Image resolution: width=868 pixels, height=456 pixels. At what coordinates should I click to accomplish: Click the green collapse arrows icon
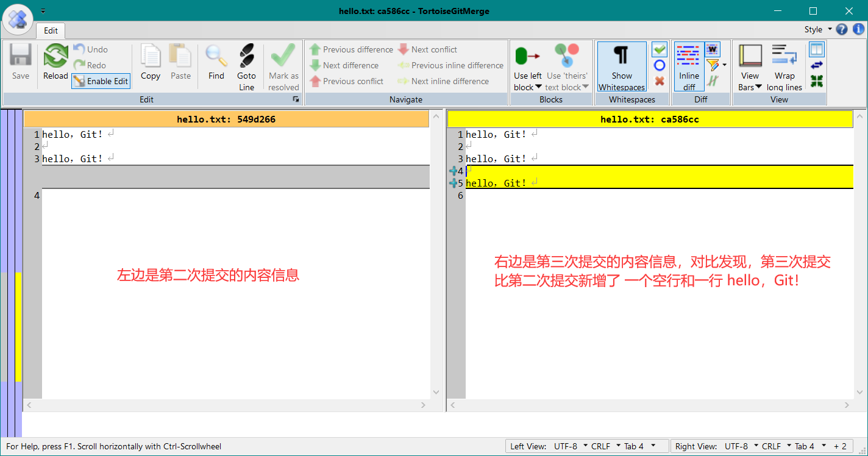pos(817,81)
